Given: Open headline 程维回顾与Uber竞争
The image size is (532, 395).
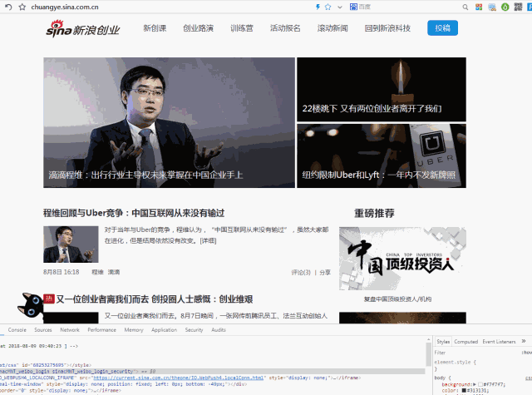Looking at the screenshot, I should (x=134, y=213).
